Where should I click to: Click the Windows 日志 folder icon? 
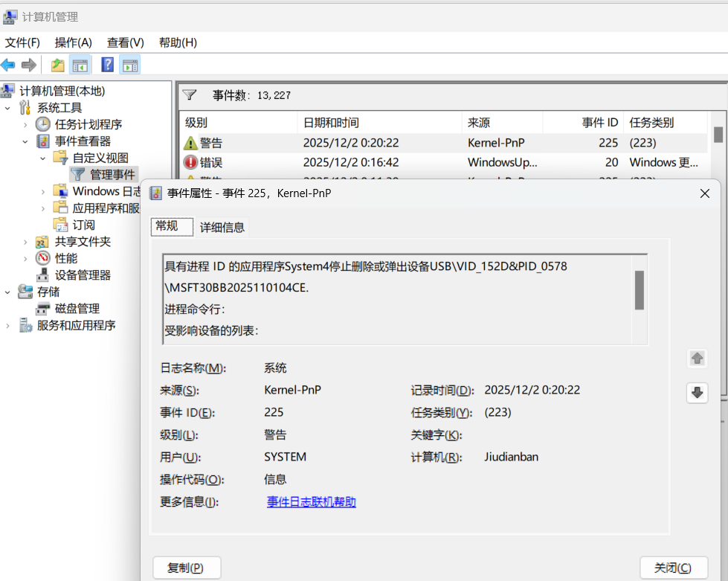pos(60,191)
